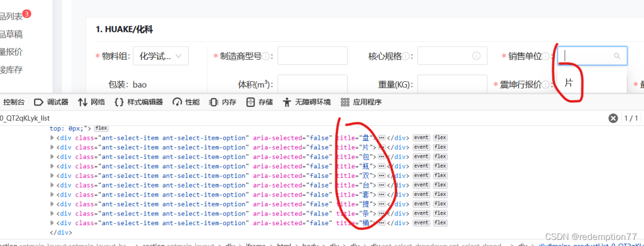Click the ellipsis badge in the title="包" row
Viewport: 644px width, 246px height.
382,156
